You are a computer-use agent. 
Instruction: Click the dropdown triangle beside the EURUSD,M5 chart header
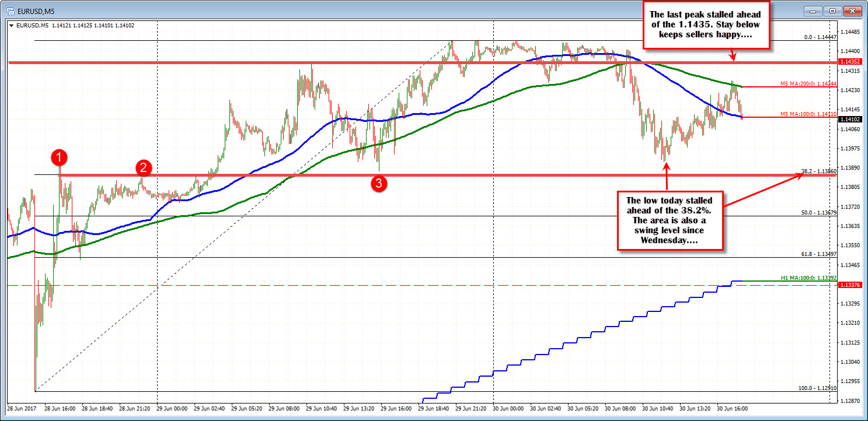tap(11, 26)
